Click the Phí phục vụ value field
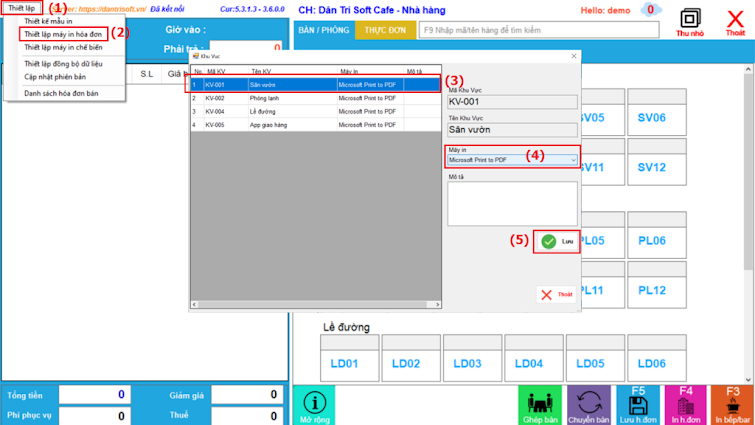 point(94,415)
